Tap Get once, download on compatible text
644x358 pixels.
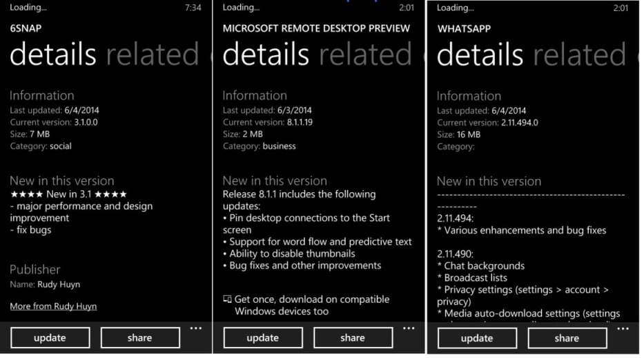[312, 305]
